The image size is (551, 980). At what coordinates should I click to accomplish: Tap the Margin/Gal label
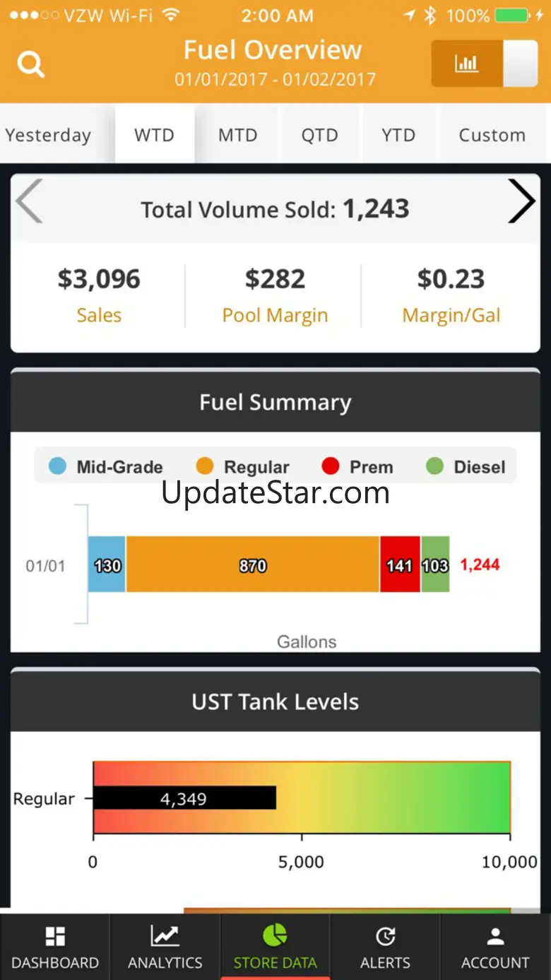coord(451,315)
